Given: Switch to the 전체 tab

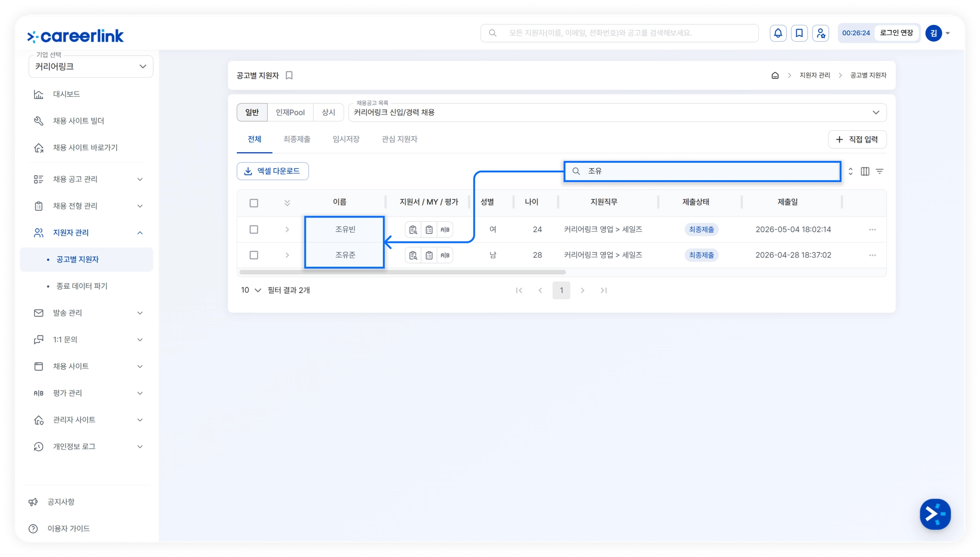Looking at the screenshot, I should coord(255,139).
